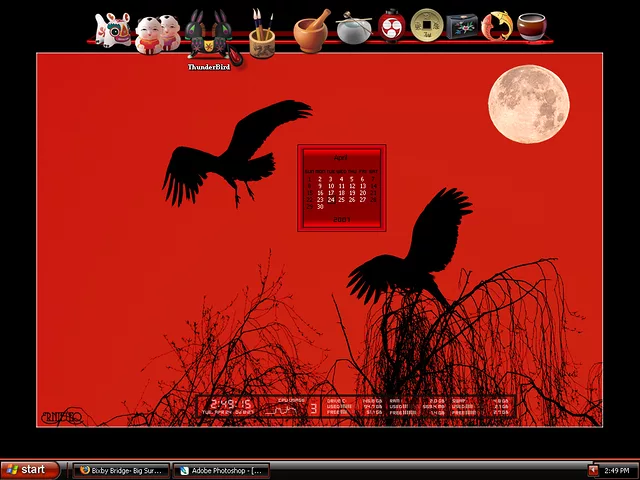The width and height of the screenshot is (640, 480).
Task: Click the April month header on calendar
Action: 341,158
